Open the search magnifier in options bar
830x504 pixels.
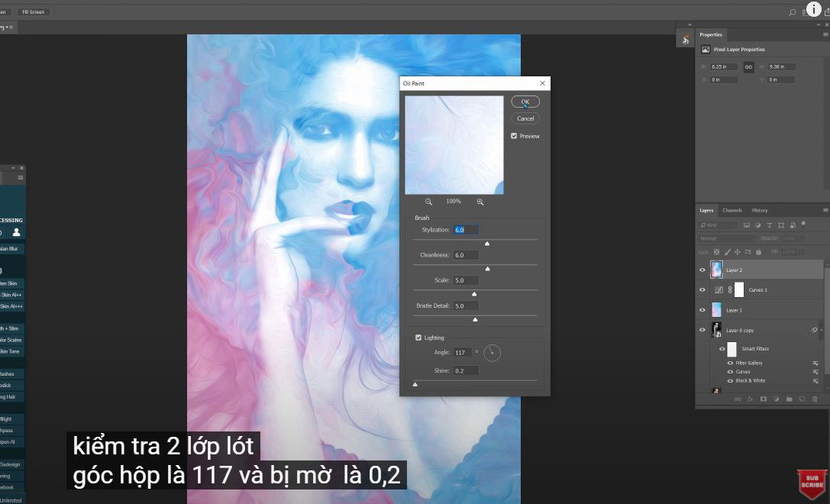[x=793, y=12]
